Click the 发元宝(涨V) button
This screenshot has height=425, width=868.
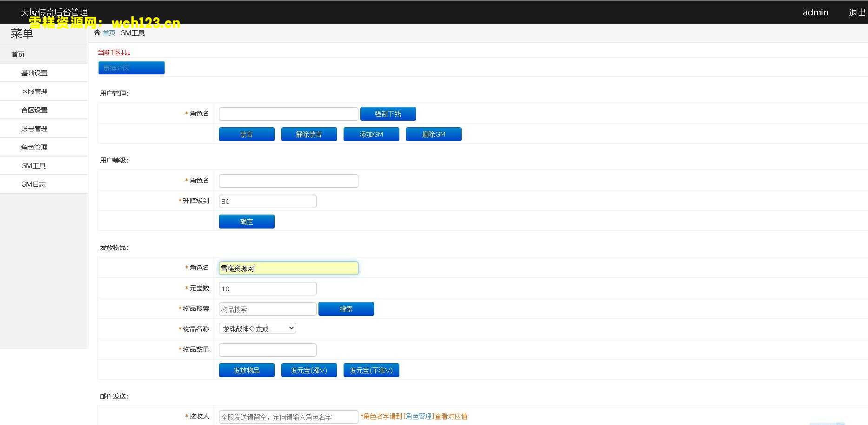(x=309, y=370)
